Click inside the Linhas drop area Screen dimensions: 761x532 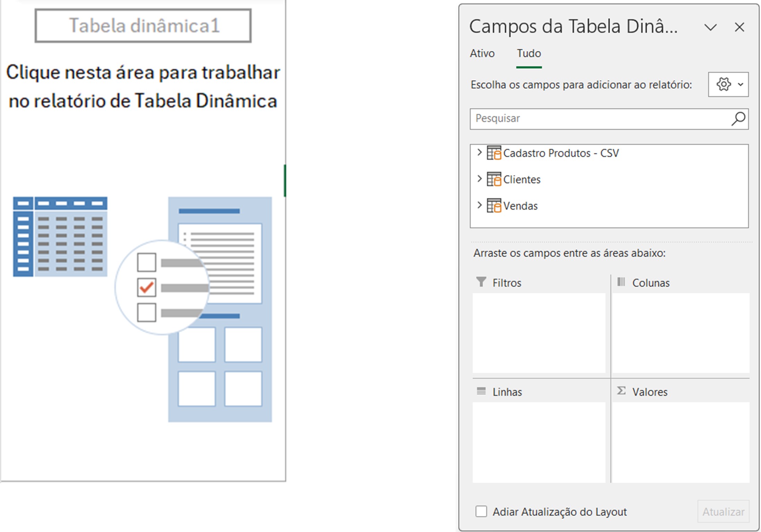pos(539,442)
